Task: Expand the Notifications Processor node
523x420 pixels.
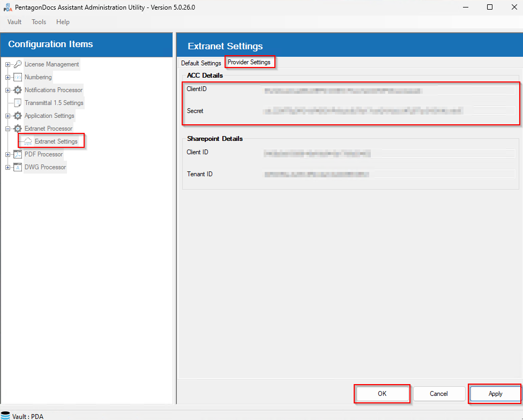Action: click(8, 90)
